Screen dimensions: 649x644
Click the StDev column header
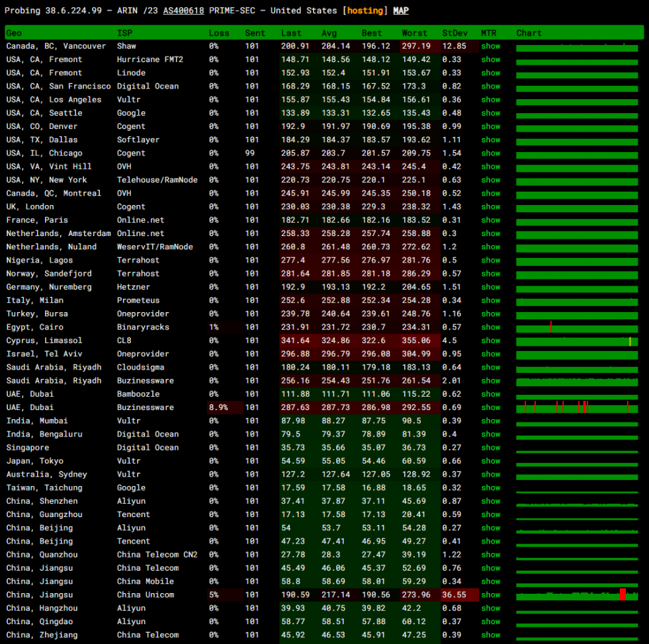tap(455, 33)
